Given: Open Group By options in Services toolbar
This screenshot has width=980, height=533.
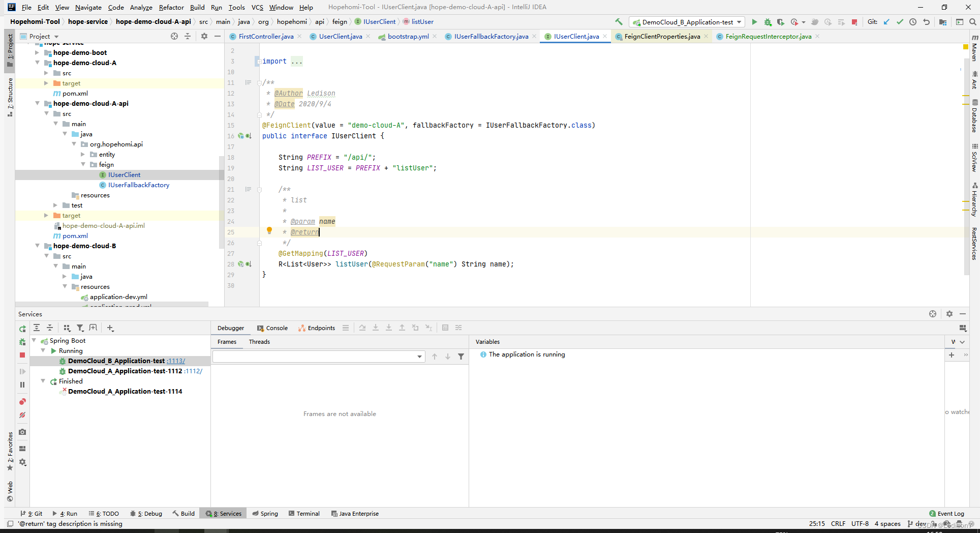Looking at the screenshot, I should (67, 328).
